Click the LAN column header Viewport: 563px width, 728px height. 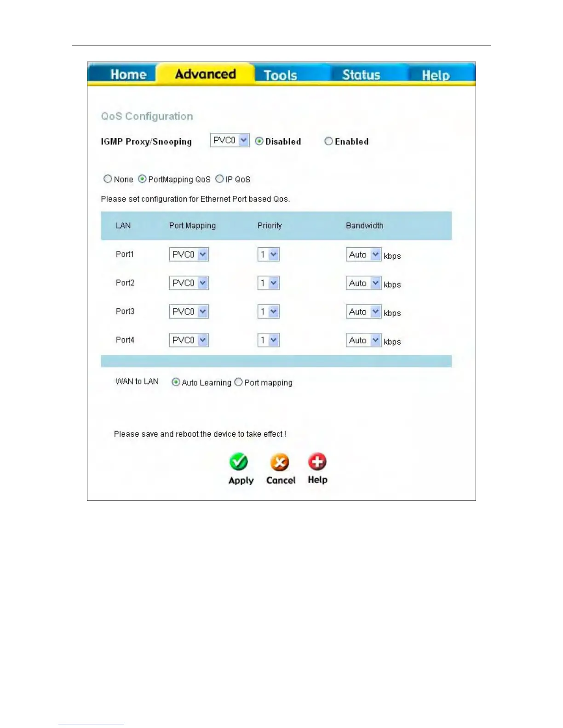[123, 225]
